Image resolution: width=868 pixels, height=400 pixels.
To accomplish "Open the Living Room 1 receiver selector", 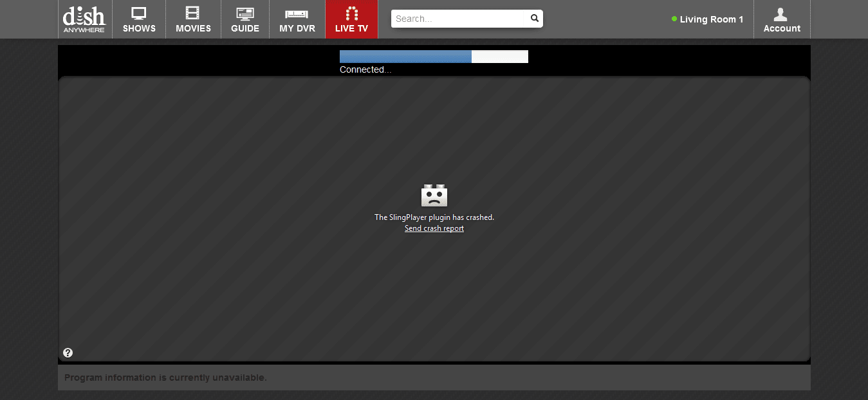I will [x=707, y=19].
